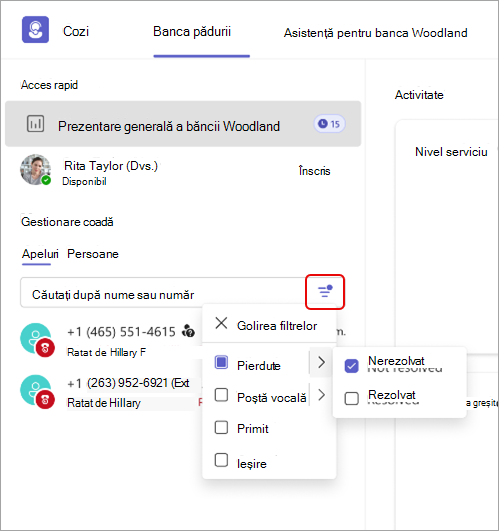The height and width of the screenshot is (531, 499).
Task: Click the Queues app headset icon
Action: pyautogui.click(x=35, y=30)
